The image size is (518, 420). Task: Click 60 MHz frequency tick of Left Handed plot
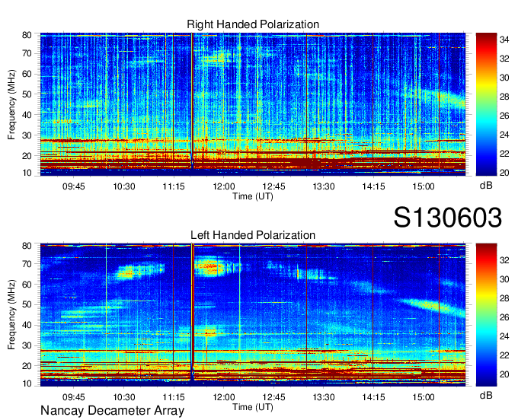[27, 285]
